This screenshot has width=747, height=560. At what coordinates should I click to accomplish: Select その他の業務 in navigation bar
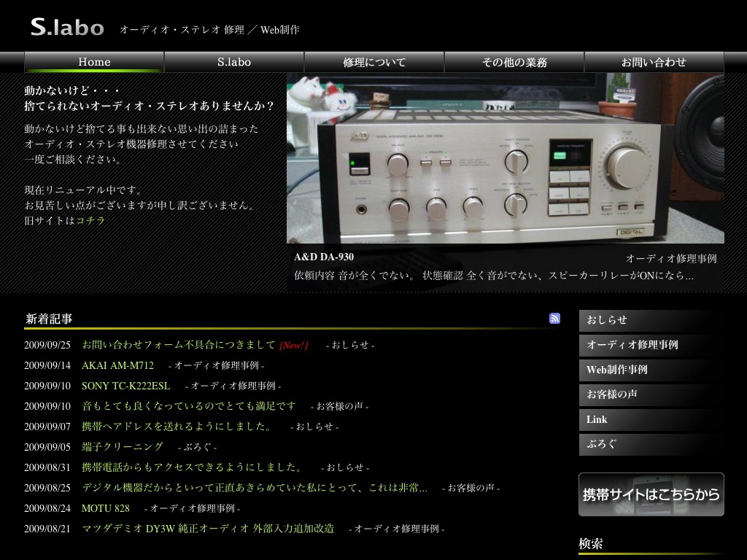click(514, 62)
